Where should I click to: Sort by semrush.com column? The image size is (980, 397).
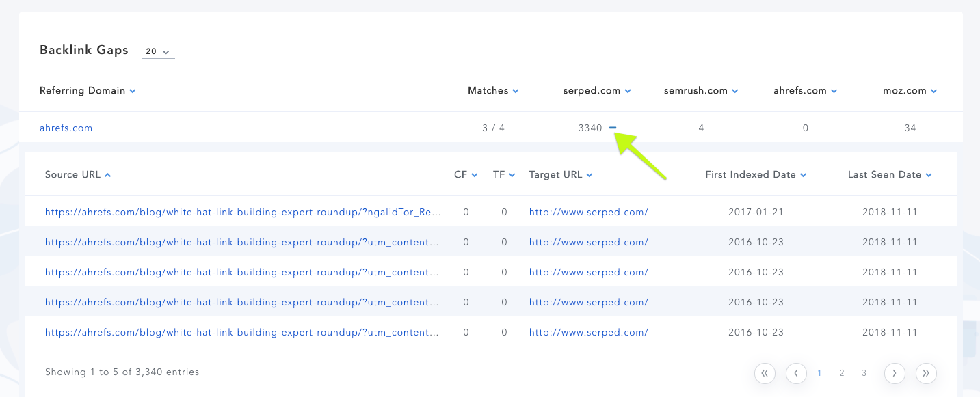tap(701, 90)
